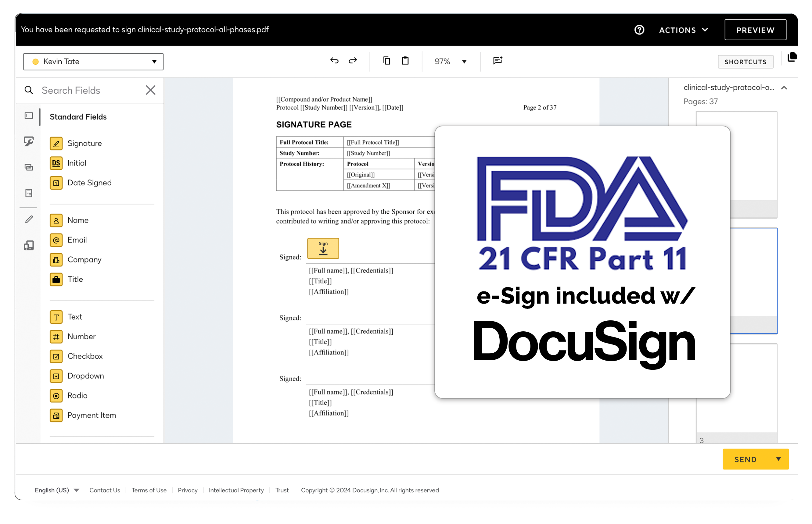Open the stacked form fields sidebar icon
812x524 pixels.
pyautogui.click(x=29, y=167)
